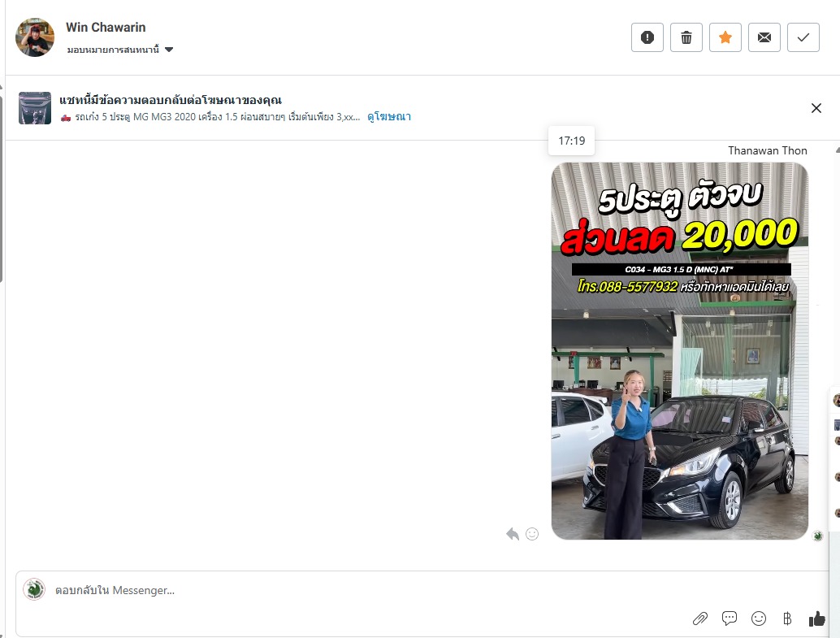This screenshot has height=638, width=840.
Task: Open the มอบหมายการสนทนานี้ assignment dropdown
Action: 120,50
